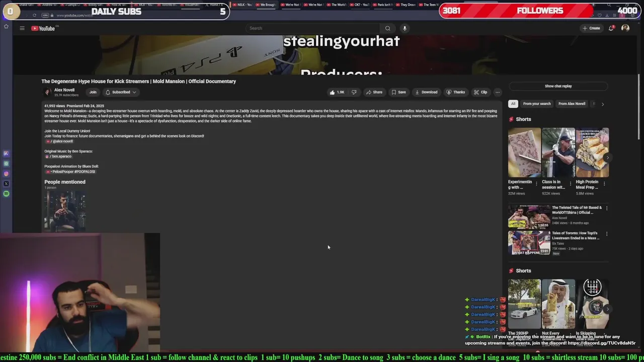Image resolution: width=644 pixels, height=362 pixels.
Task: Open the Not Every short in lower shelf
Action: pos(558,304)
